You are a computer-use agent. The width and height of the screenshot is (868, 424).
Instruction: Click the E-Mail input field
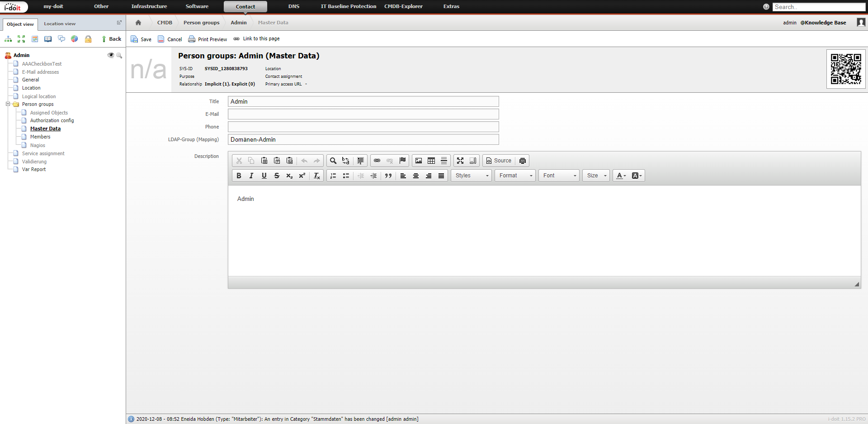pos(363,114)
